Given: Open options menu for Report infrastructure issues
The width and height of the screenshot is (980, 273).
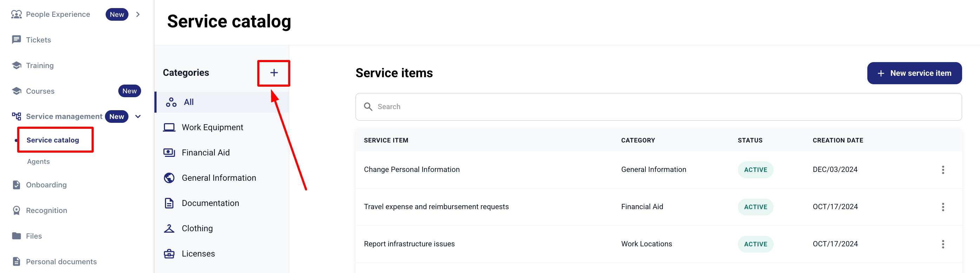Looking at the screenshot, I should tap(943, 244).
